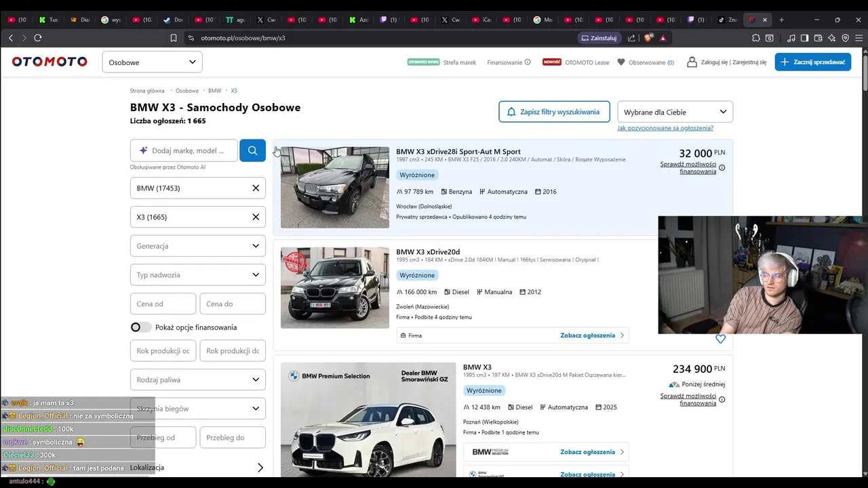
Task: Open the OTOMOTO Lease link
Action: coord(587,62)
